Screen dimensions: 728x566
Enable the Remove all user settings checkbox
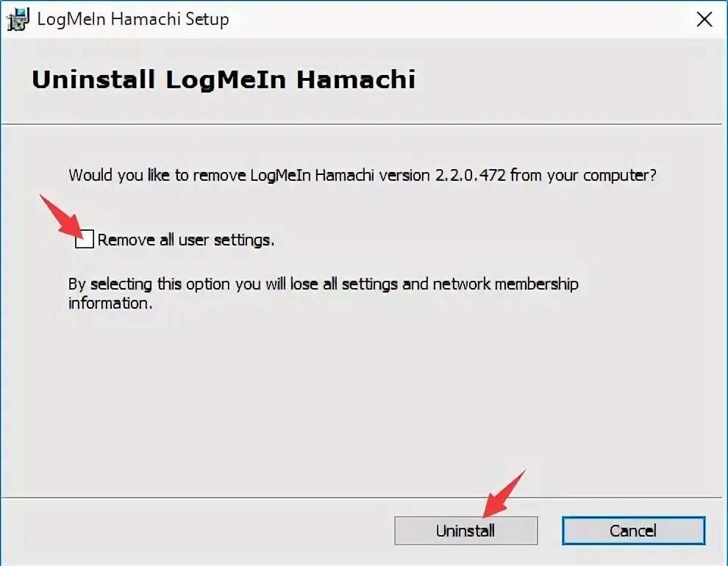point(85,239)
